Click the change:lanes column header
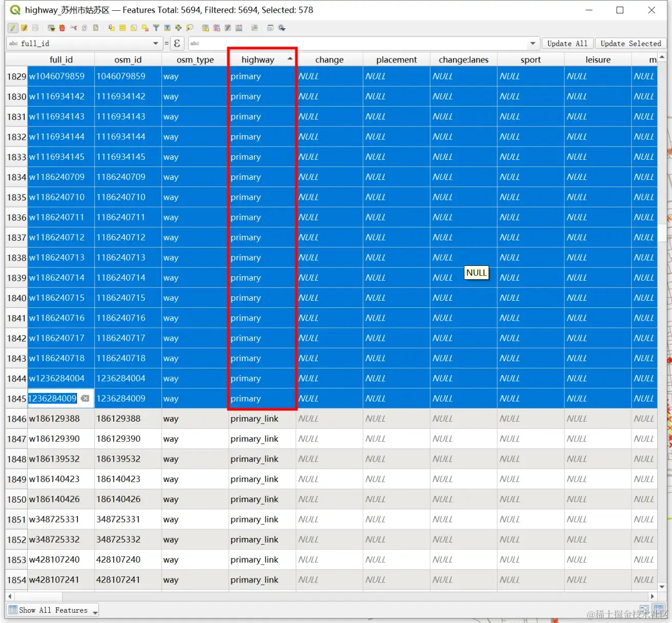 tap(464, 59)
